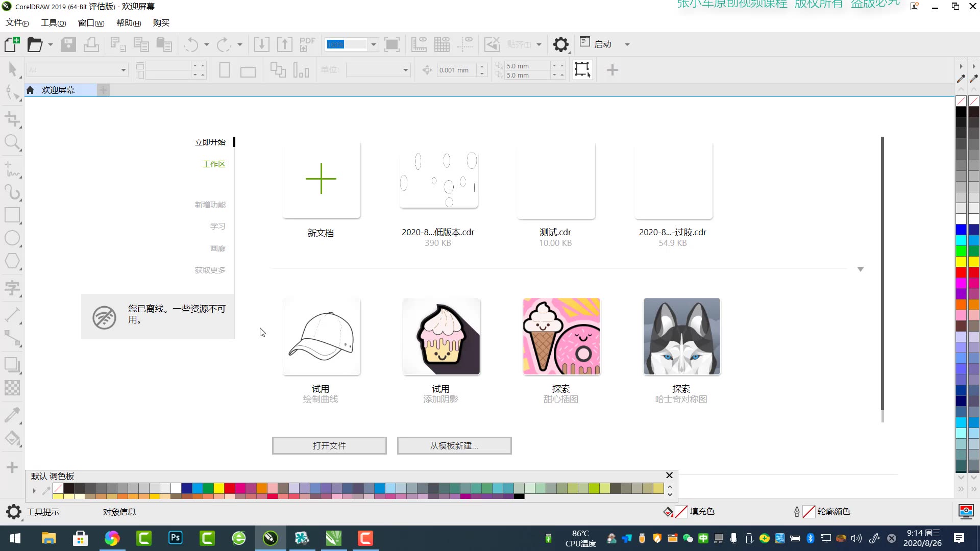
Task: Open the 文件 menu
Action: click(x=17, y=23)
